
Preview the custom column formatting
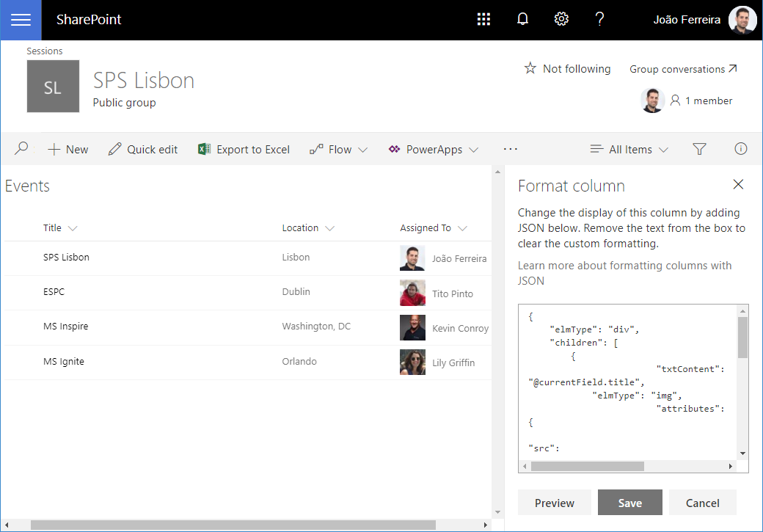[554, 502]
